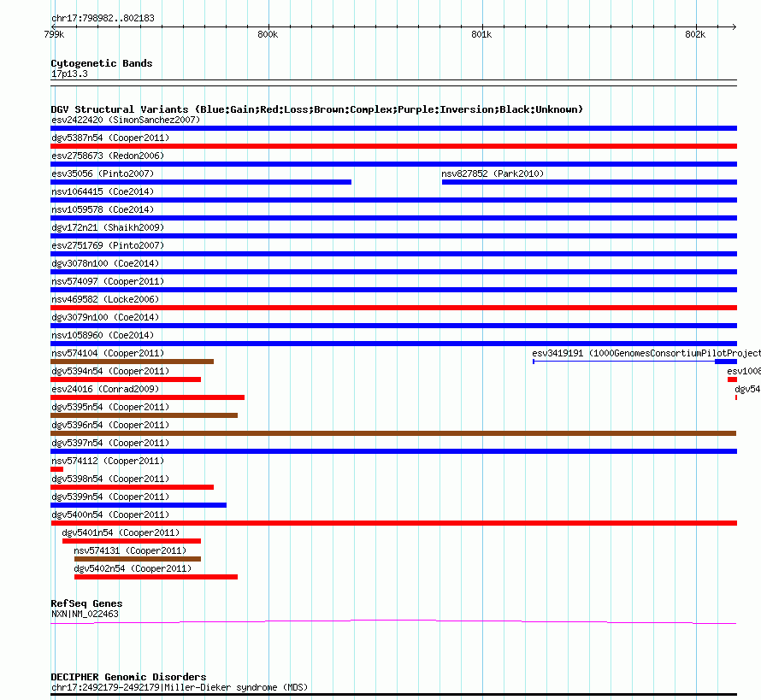Viewport: 761px width, 700px height.
Task: Click the 801k mark on the ruler
Action: click(481, 34)
